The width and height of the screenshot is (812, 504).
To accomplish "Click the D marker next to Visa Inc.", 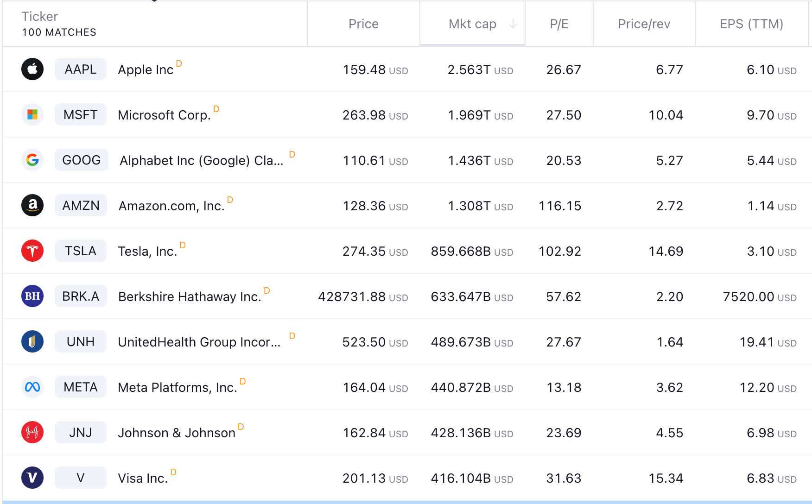I will pos(173,472).
